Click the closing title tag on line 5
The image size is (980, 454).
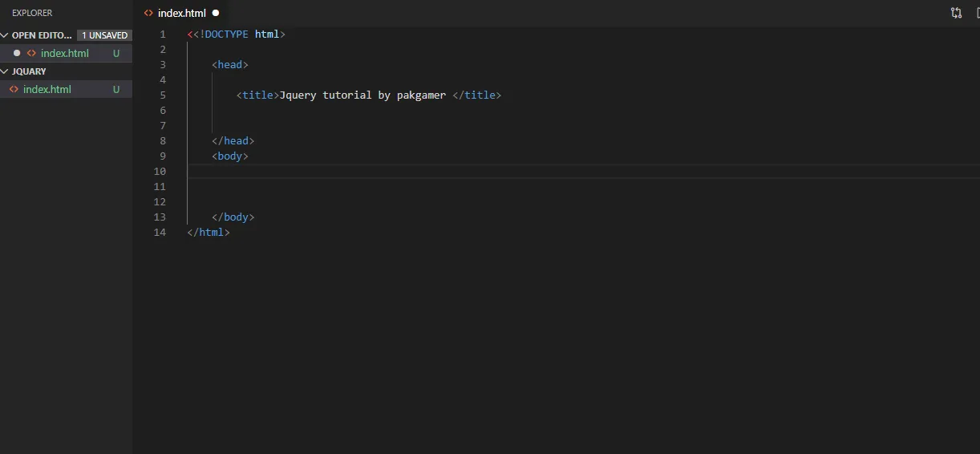coord(477,95)
